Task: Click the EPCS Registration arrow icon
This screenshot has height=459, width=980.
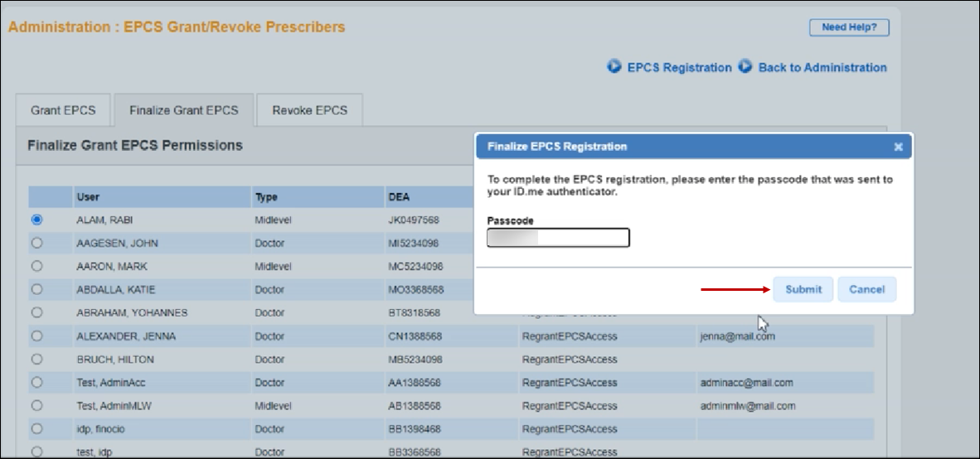Action: (614, 67)
